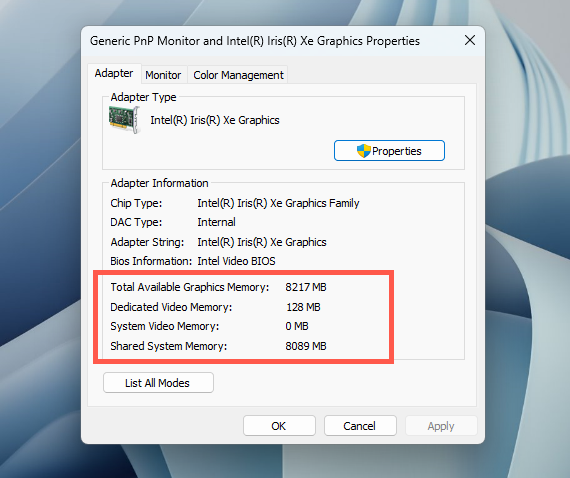Viewport: 570px width, 478px height.
Task: Click the UAC shield icon on Properties
Action: (x=363, y=151)
